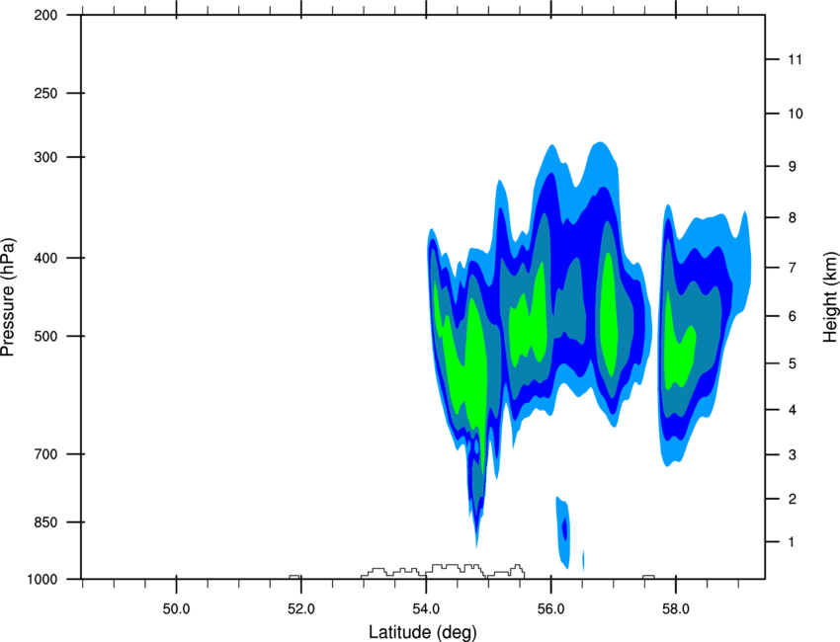Pick height axis label "2" km
The width and height of the screenshot is (840, 642).
pyautogui.click(x=793, y=499)
